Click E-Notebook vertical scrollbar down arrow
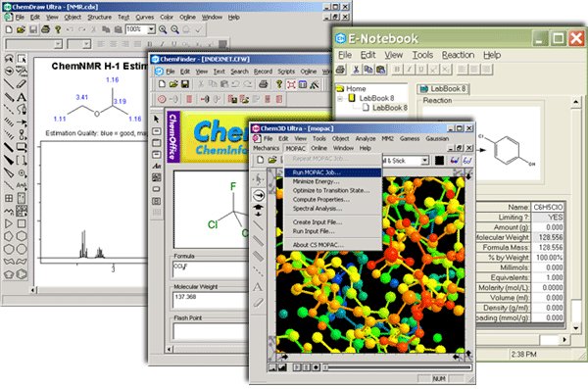Image resolution: width=588 pixels, height=389 pixels. click(576, 328)
